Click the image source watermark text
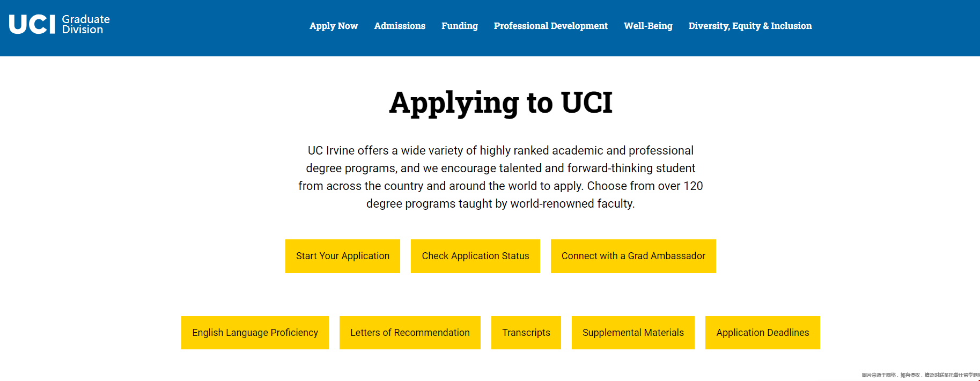The height and width of the screenshot is (381, 980). click(x=920, y=375)
